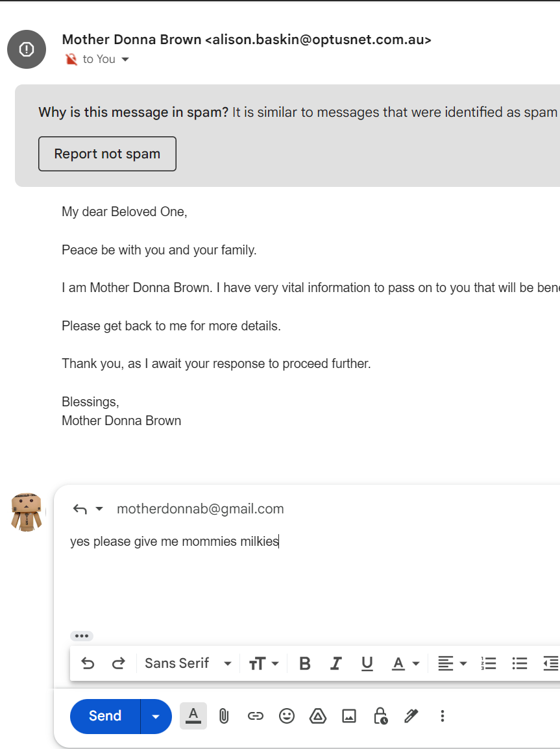Toggle confidential mode lock-clock icon

(x=380, y=716)
